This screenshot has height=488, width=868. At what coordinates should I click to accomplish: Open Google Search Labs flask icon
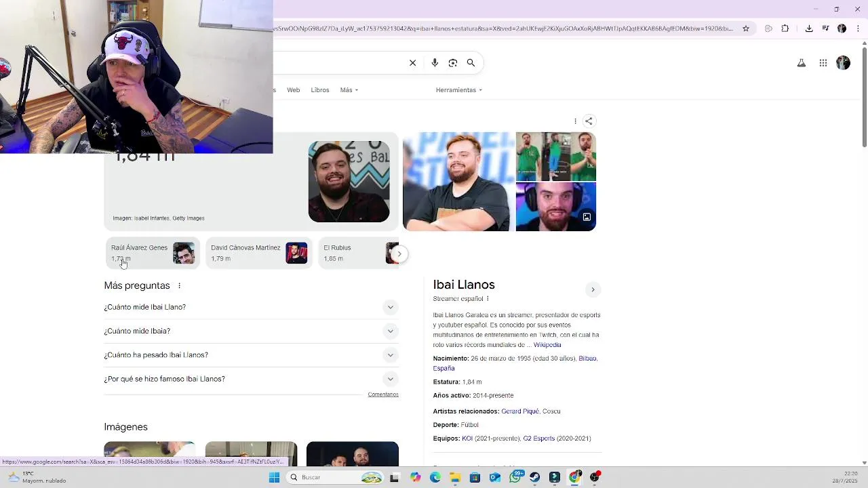pos(802,63)
